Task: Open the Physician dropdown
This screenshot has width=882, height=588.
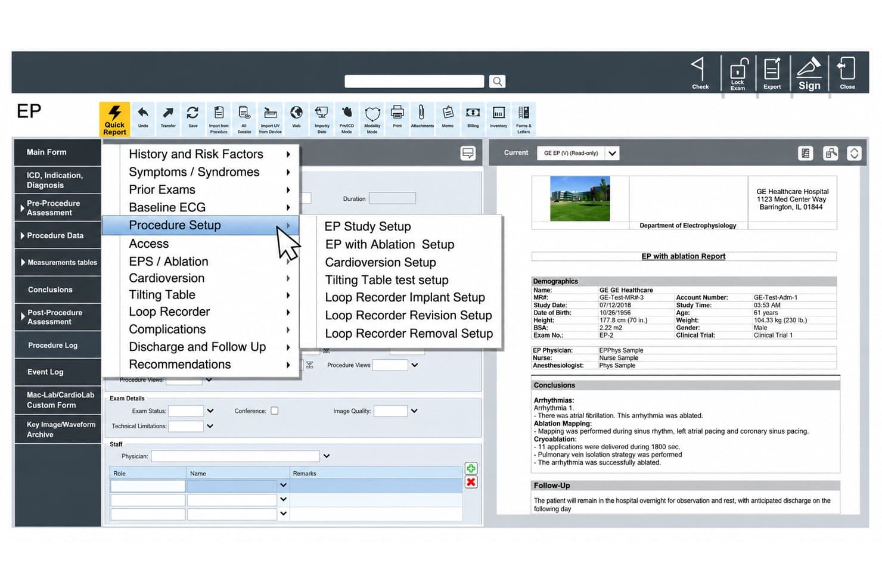Action: [326, 456]
